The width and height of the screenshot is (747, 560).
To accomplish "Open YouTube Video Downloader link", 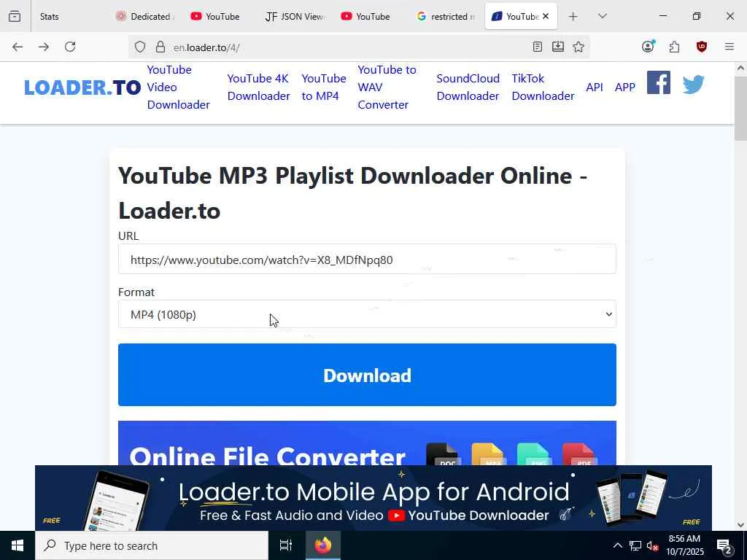I will pyautogui.click(x=178, y=87).
